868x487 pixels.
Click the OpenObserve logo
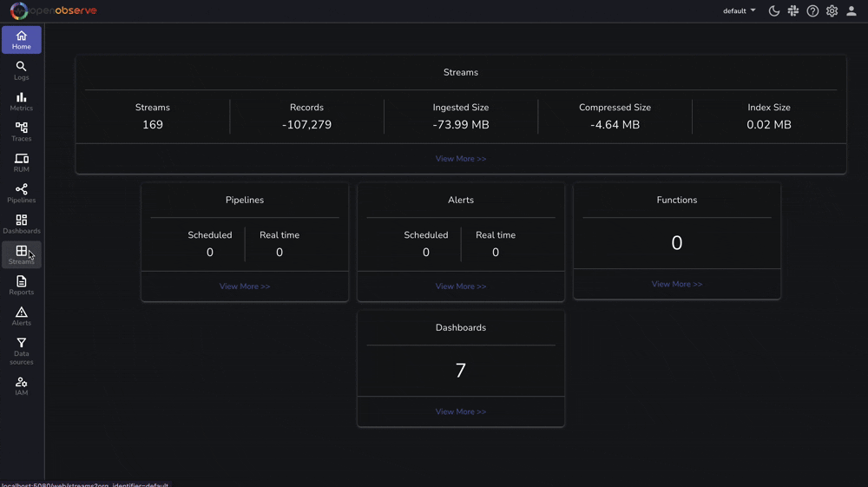54,11
